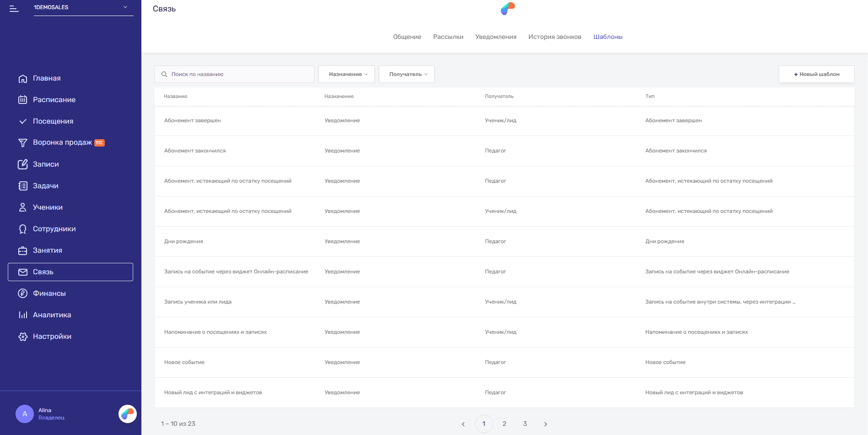Image resolution: width=868 pixels, height=435 pixels.
Task: Open the Новое событие template row
Action: coord(504,363)
